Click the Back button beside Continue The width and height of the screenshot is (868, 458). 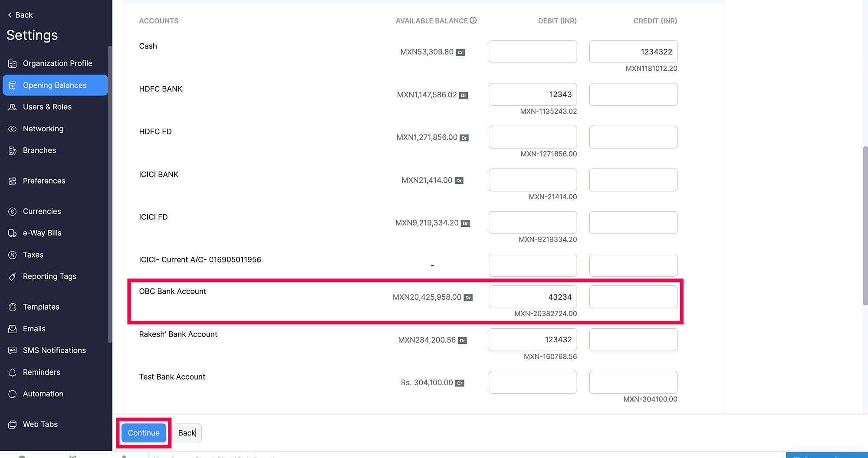tap(187, 433)
